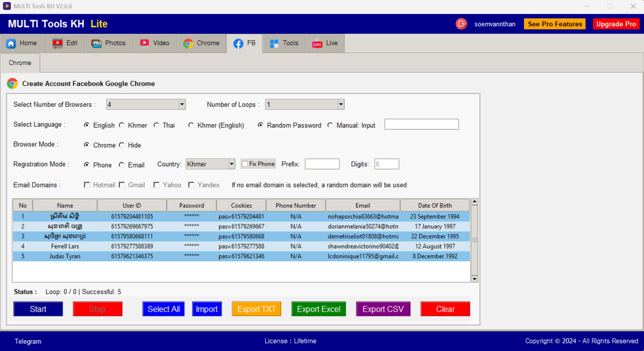Click the Home house icon
This screenshot has height=351, width=644.
point(11,43)
